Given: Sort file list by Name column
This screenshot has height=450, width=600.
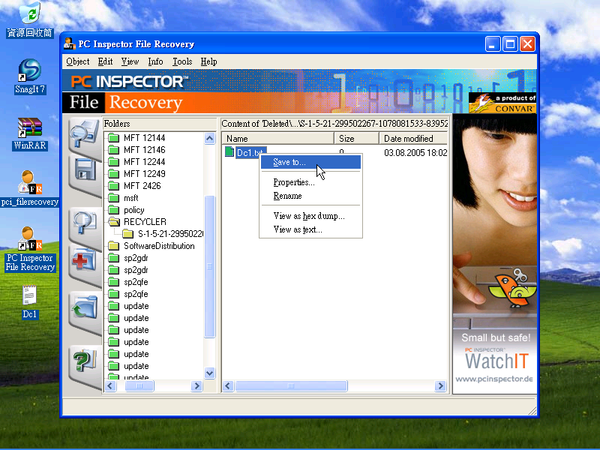Looking at the screenshot, I should [x=278, y=139].
